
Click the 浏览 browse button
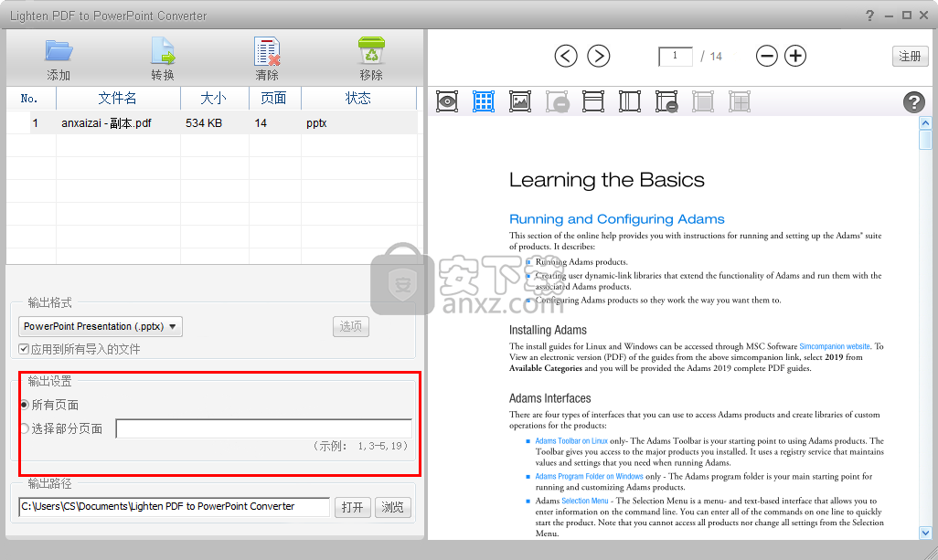392,507
